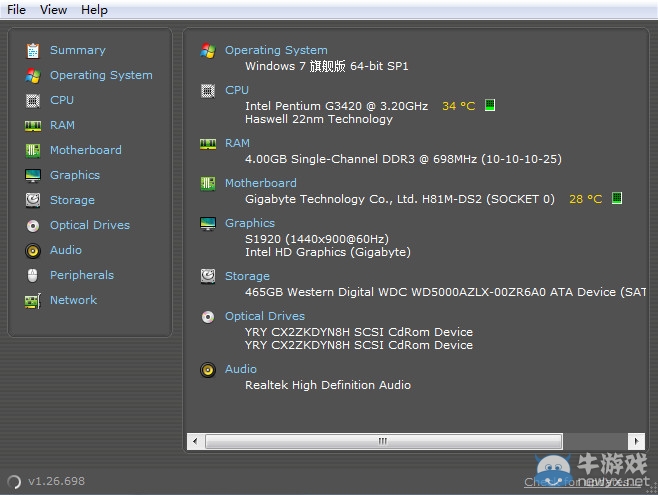
Task: Show Storage section from sidebar
Action: (x=72, y=200)
